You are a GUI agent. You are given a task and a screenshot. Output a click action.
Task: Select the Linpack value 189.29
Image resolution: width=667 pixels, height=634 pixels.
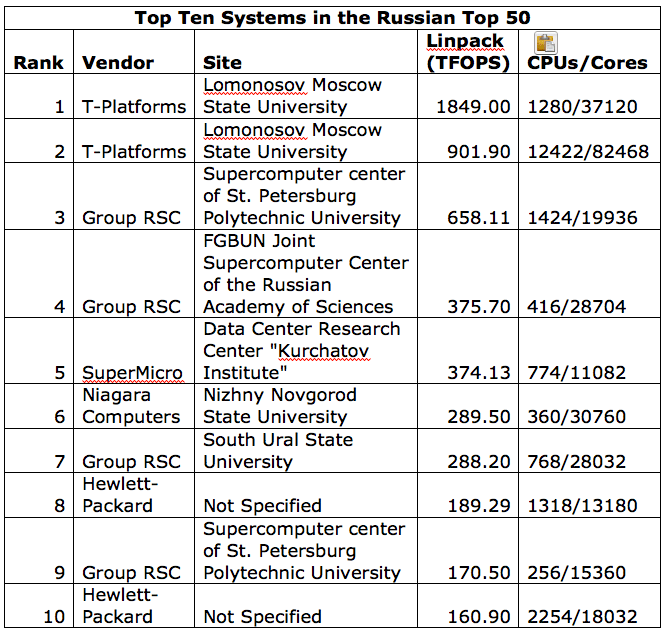[479, 506]
